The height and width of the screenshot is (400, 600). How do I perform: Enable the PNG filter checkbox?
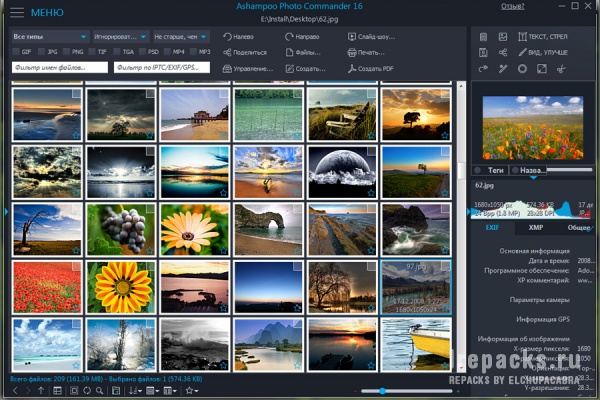(x=67, y=52)
